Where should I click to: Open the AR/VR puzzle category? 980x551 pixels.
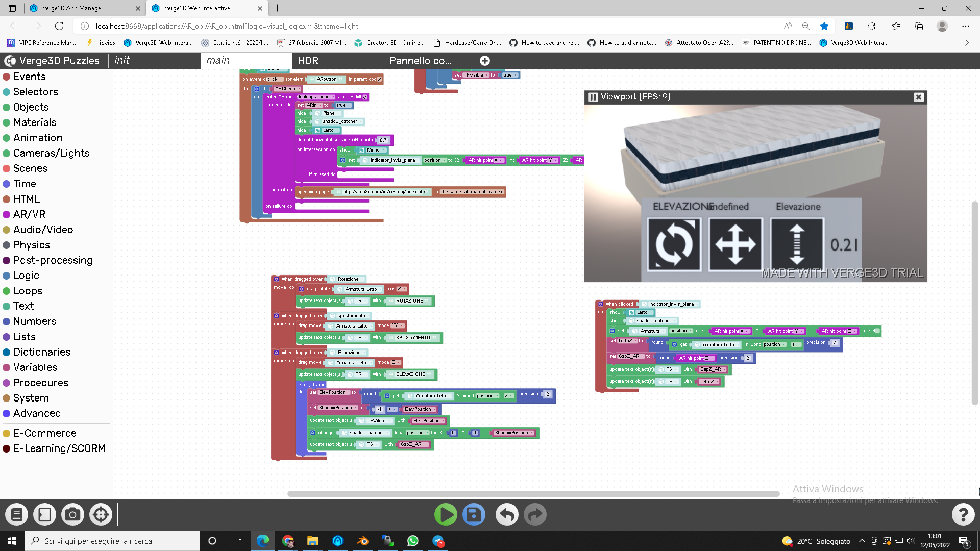[x=29, y=214]
